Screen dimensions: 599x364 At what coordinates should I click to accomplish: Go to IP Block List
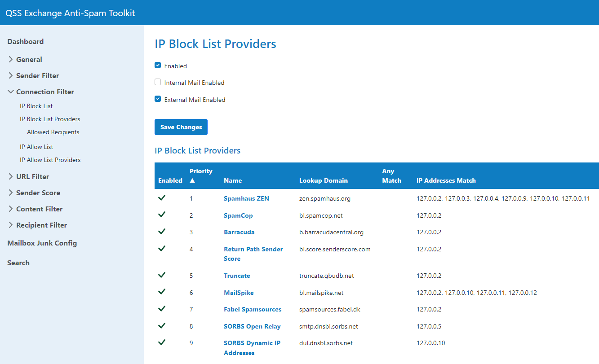(x=36, y=106)
